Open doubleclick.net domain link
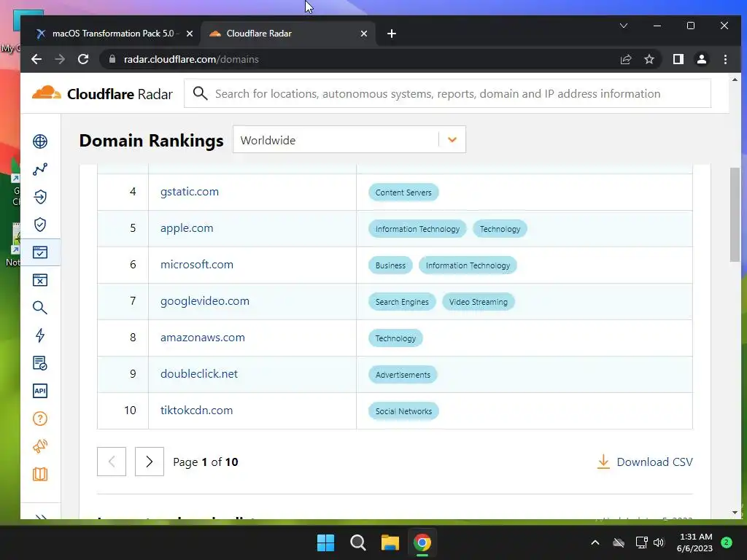This screenshot has width=747, height=560. [x=199, y=374]
